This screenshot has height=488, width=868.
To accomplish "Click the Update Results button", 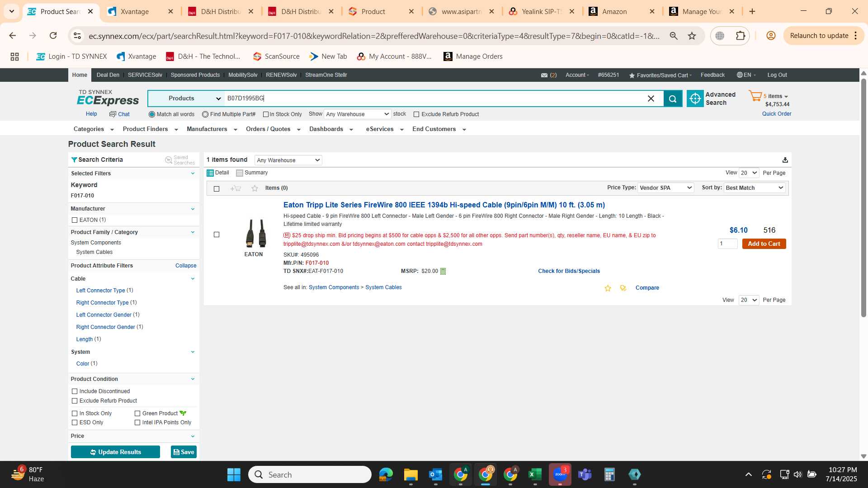I will (115, 452).
